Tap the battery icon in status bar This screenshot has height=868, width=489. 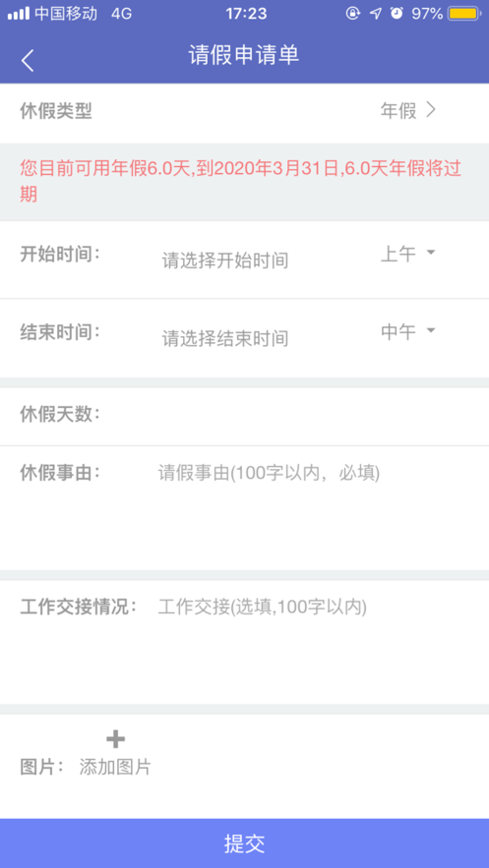pos(464,14)
